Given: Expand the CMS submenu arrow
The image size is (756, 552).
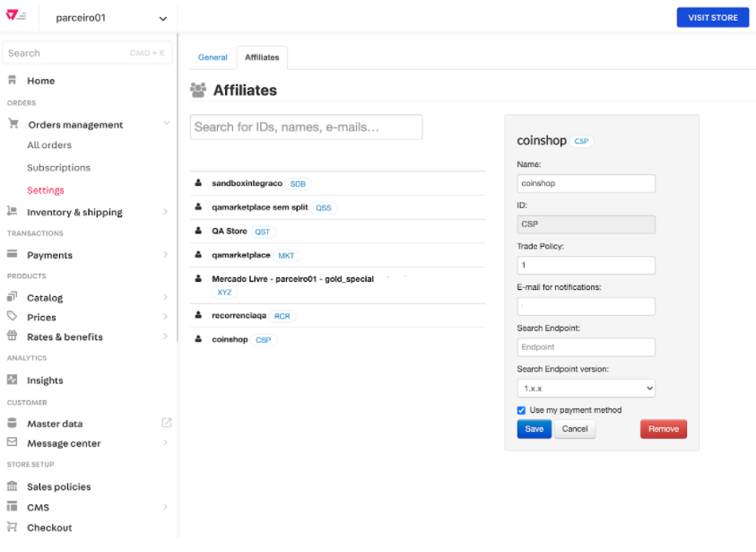Looking at the screenshot, I should (x=166, y=507).
